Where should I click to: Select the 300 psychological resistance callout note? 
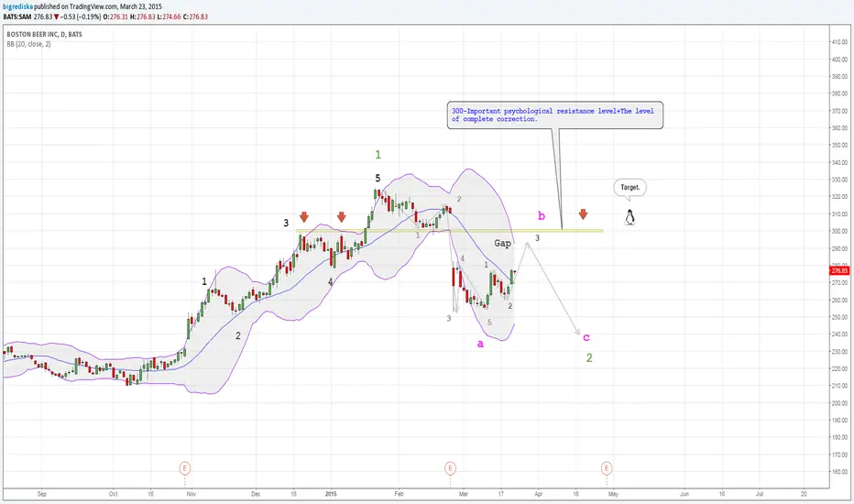(555, 115)
